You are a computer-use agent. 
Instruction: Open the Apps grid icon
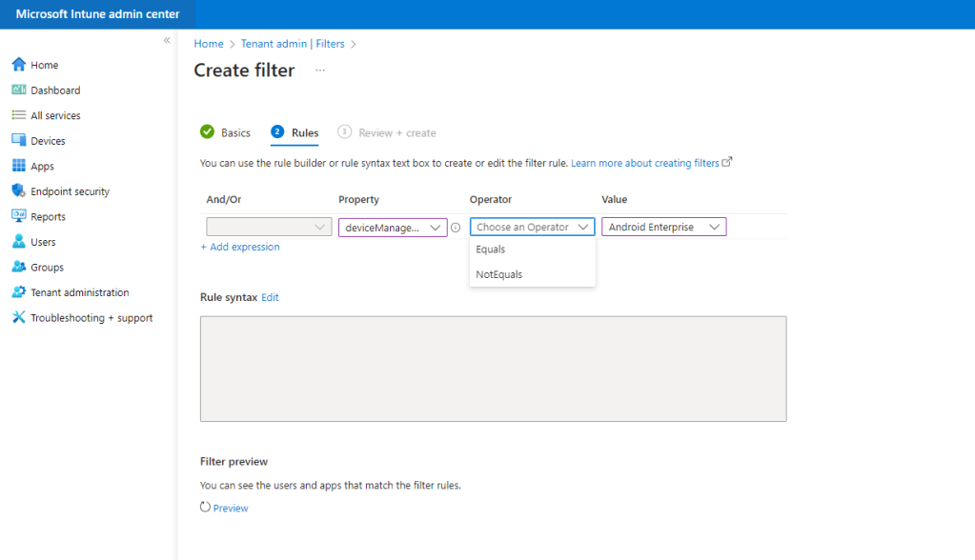click(18, 166)
